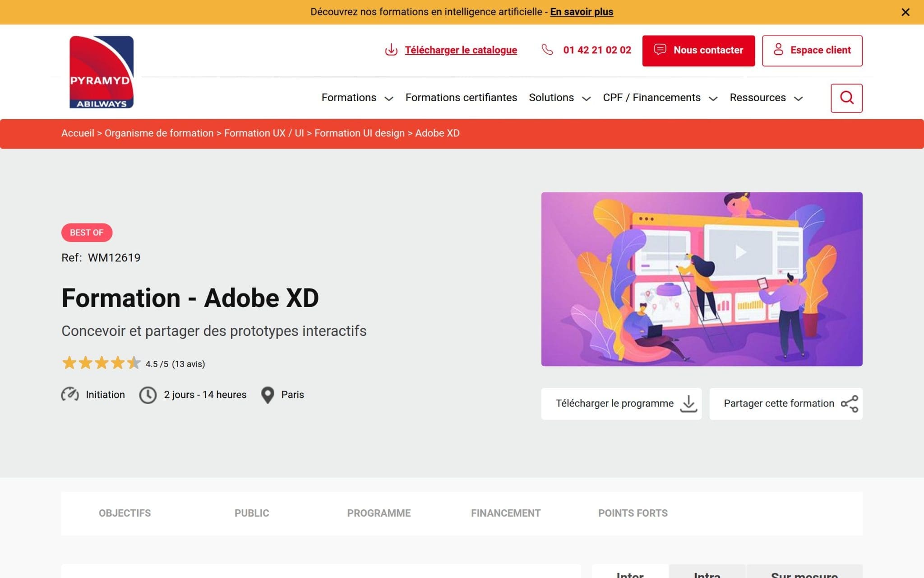Open the Ressources menu
Image resolution: width=924 pixels, height=578 pixels.
(x=758, y=98)
